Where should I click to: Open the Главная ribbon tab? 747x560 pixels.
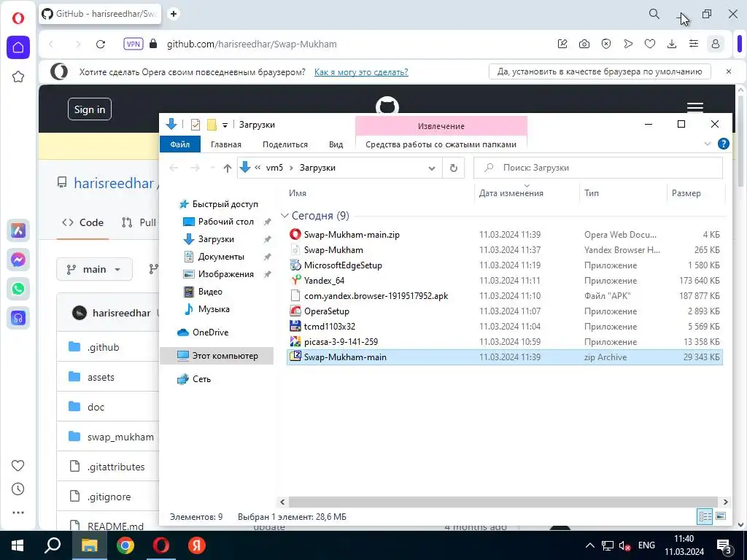coord(226,144)
